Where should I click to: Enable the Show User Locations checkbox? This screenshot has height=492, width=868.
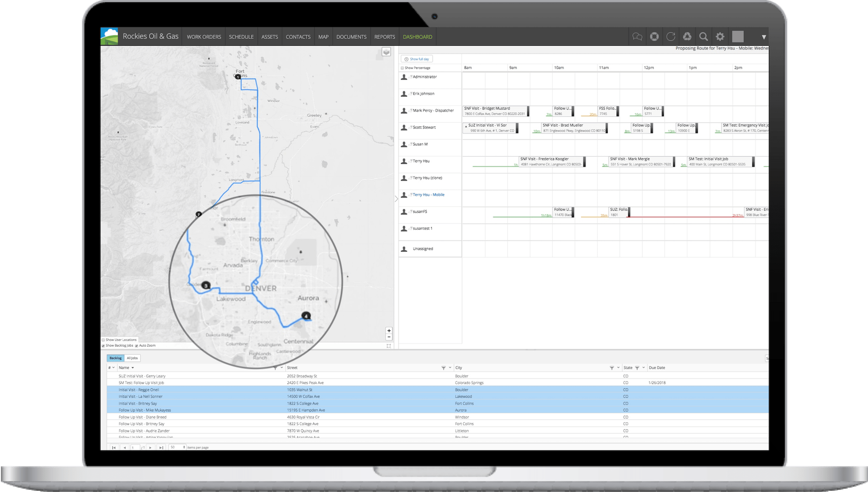[104, 340]
